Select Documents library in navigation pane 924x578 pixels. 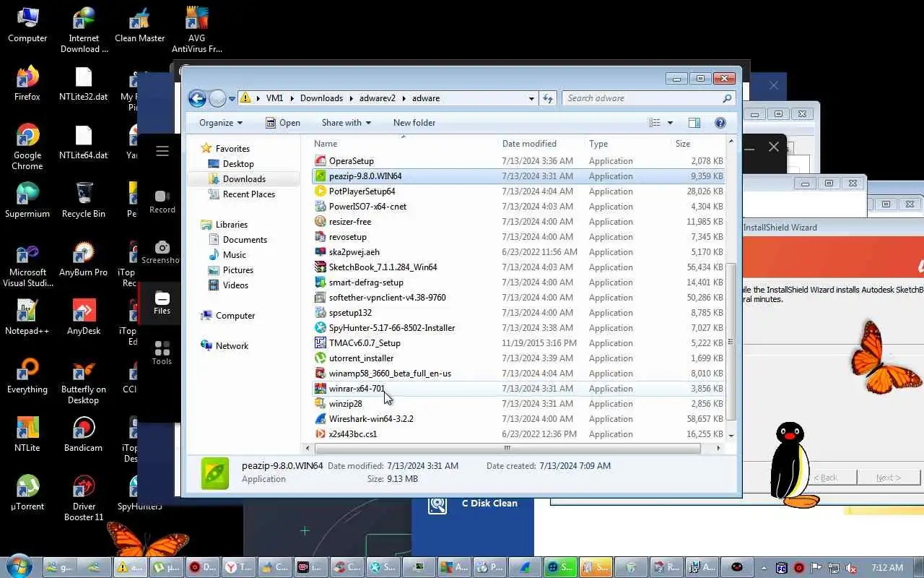pyautogui.click(x=245, y=240)
